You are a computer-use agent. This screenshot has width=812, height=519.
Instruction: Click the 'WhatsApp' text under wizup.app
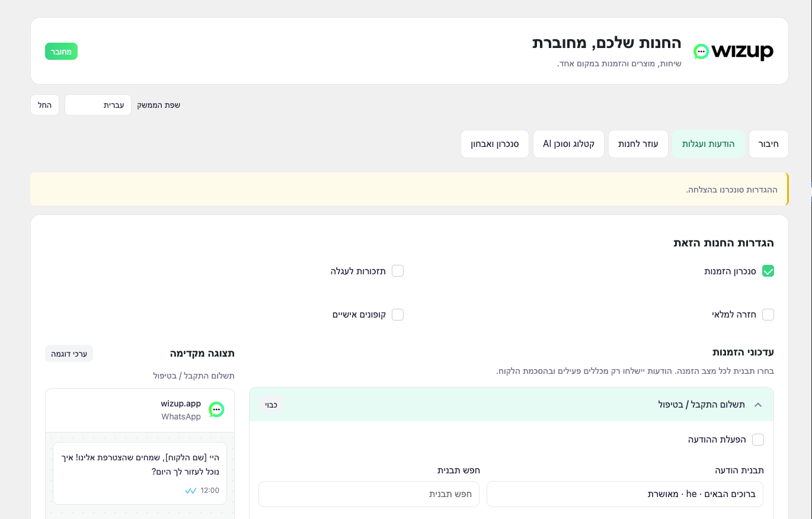pyautogui.click(x=181, y=417)
